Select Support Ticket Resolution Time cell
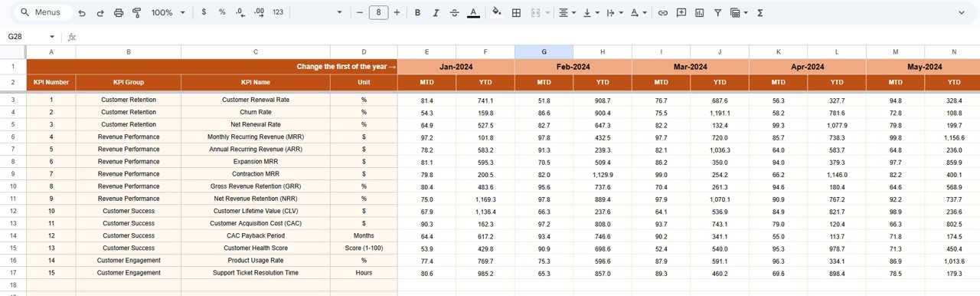 click(x=256, y=272)
